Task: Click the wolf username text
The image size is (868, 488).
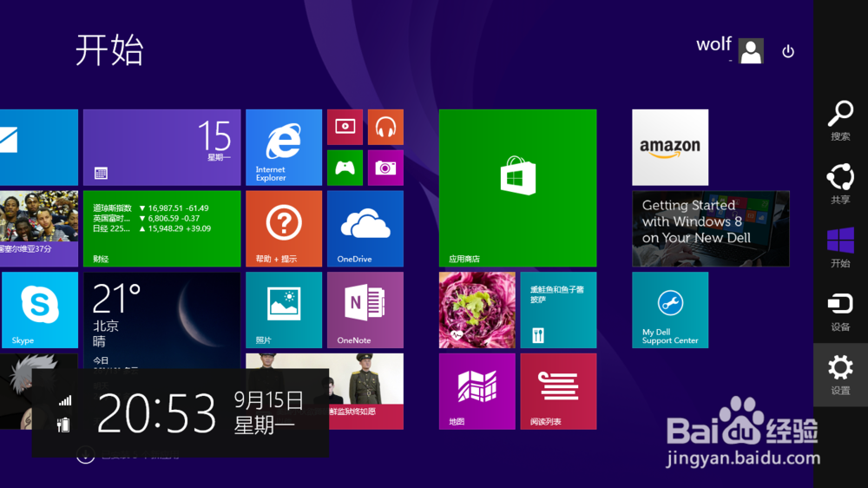Action: (713, 44)
